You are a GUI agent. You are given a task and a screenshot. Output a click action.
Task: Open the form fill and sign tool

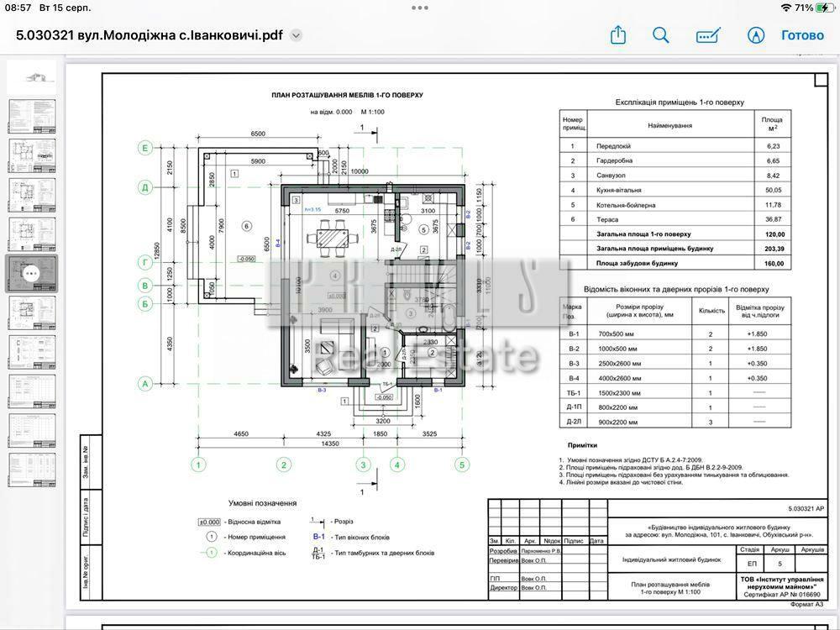pyautogui.click(x=708, y=35)
